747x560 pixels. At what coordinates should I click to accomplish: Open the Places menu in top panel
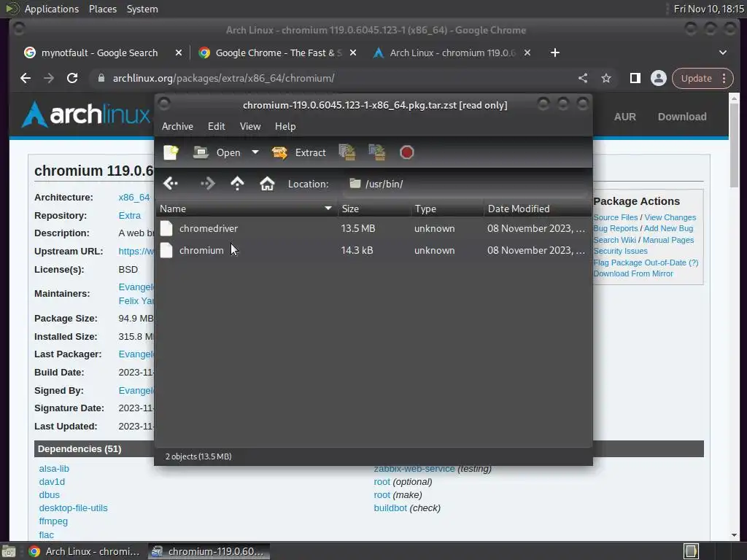pos(103,9)
